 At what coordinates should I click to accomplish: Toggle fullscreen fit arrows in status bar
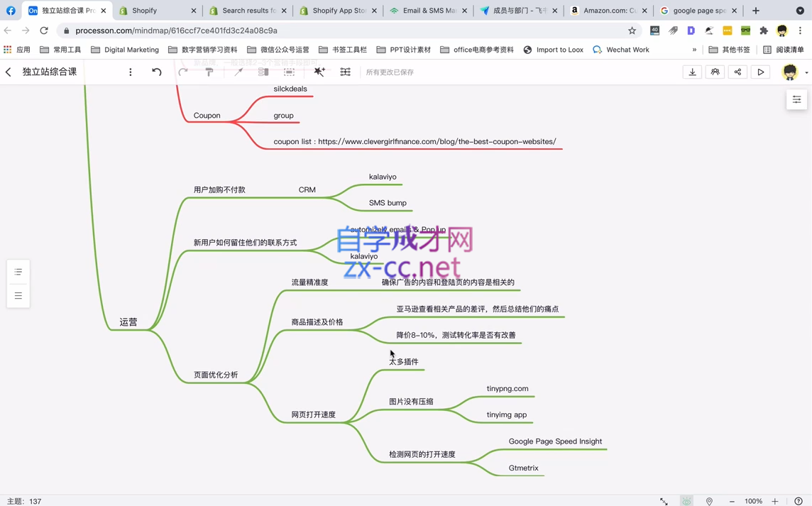click(x=664, y=501)
